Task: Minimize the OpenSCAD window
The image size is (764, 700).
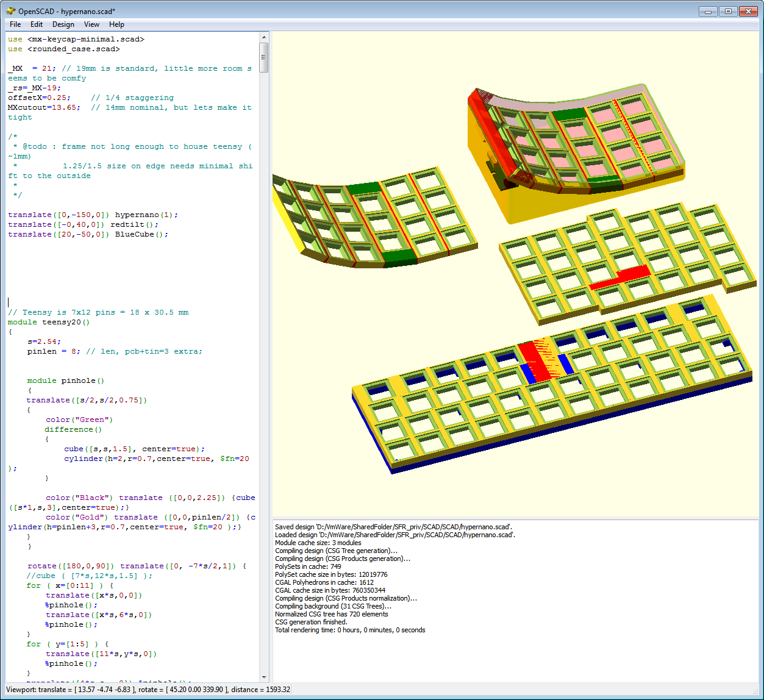Action: click(x=708, y=11)
